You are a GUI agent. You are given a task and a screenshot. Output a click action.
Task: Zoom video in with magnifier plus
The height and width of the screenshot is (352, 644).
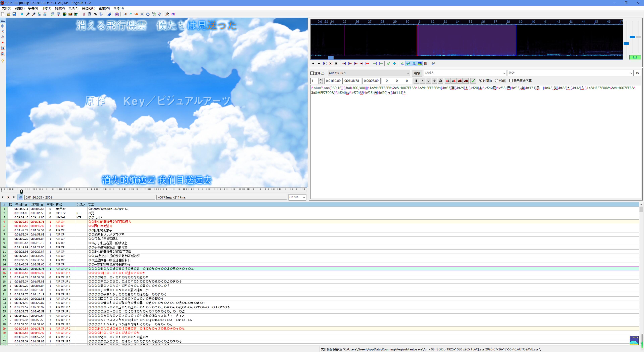click(28, 14)
